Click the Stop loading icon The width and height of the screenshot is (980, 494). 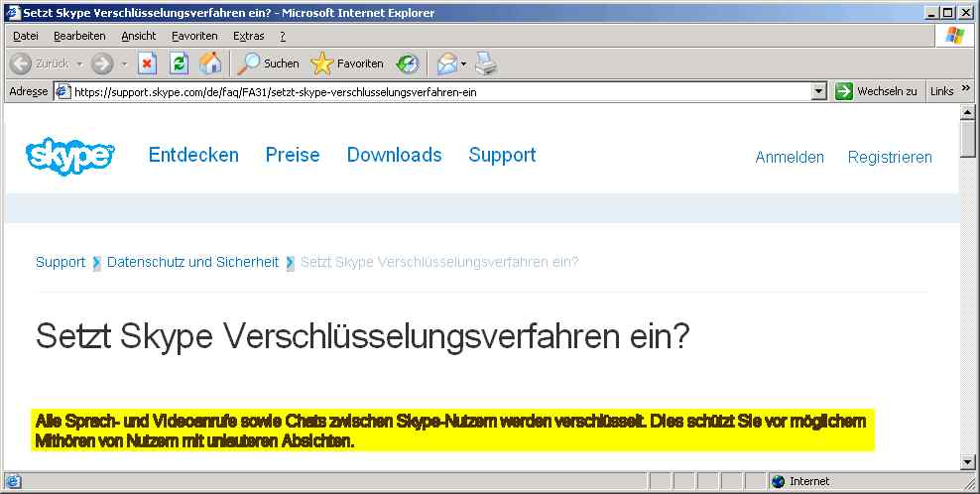tap(147, 63)
